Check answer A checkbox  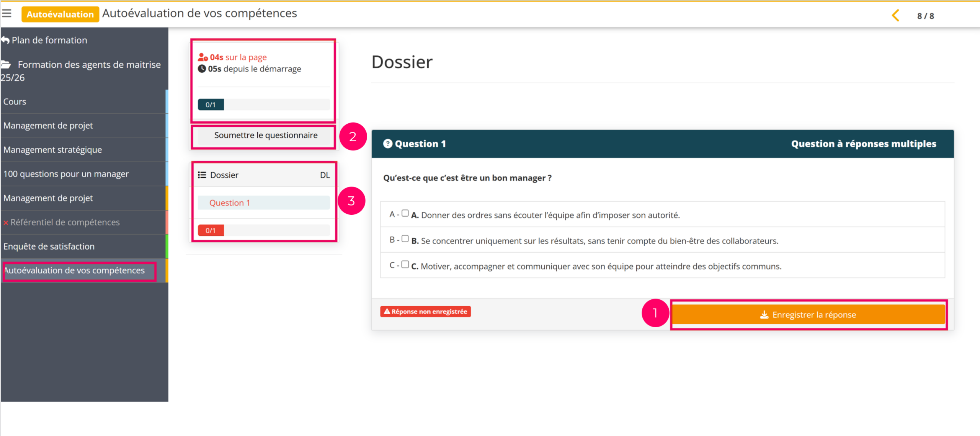(405, 213)
